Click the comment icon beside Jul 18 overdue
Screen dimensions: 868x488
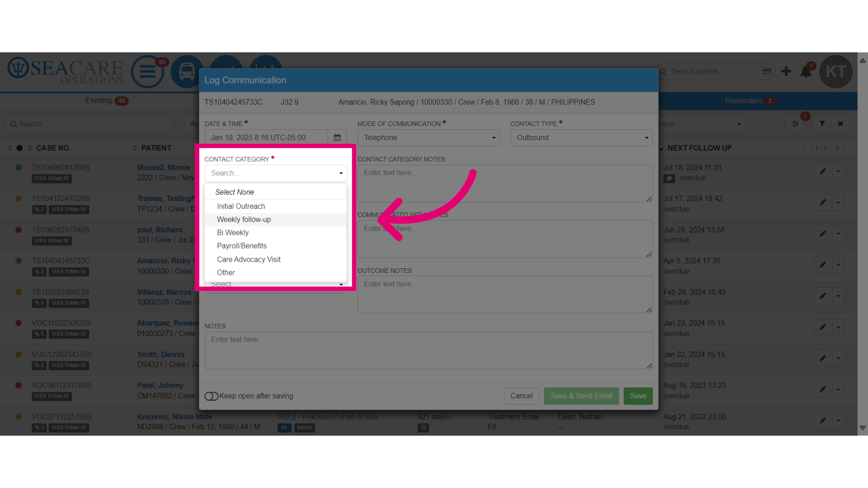tap(669, 178)
